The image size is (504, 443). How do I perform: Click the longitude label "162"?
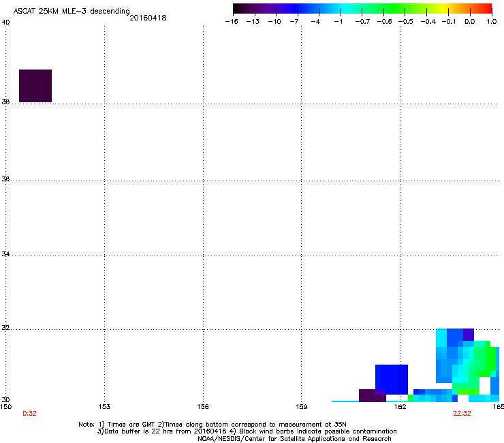(400, 407)
